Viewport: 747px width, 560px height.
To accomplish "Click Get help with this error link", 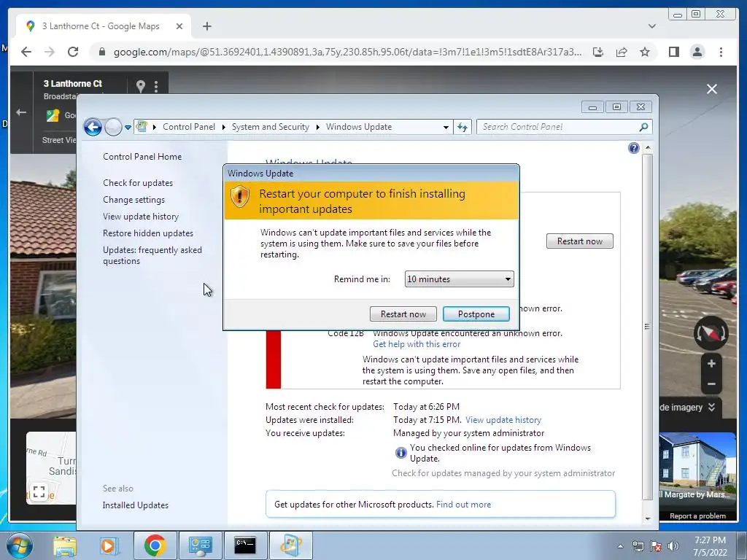I will (x=417, y=344).
